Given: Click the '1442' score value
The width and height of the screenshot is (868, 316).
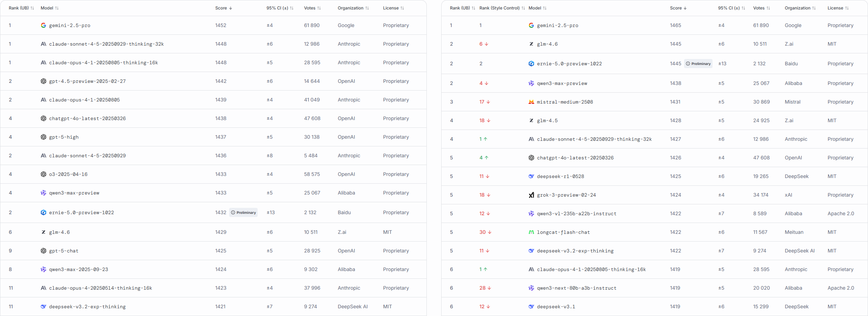Looking at the screenshot, I should pos(221,81).
